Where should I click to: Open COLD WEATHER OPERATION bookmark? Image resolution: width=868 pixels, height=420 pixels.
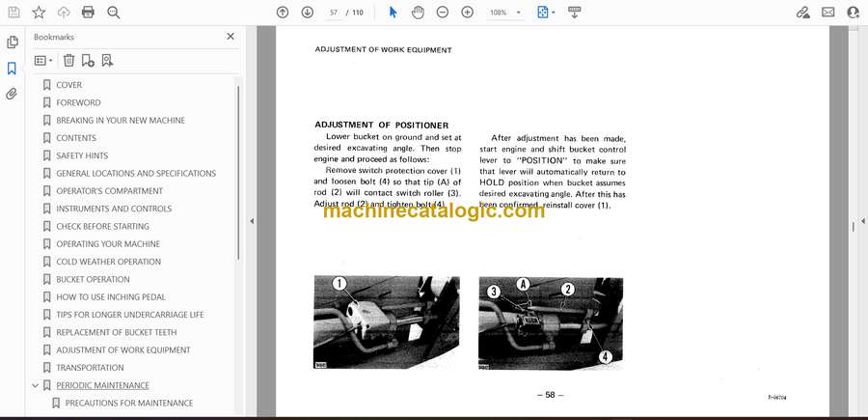[108, 262]
